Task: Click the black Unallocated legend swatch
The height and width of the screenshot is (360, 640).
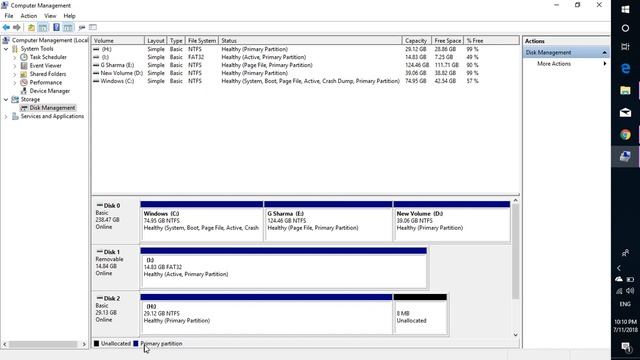Action: click(96, 344)
